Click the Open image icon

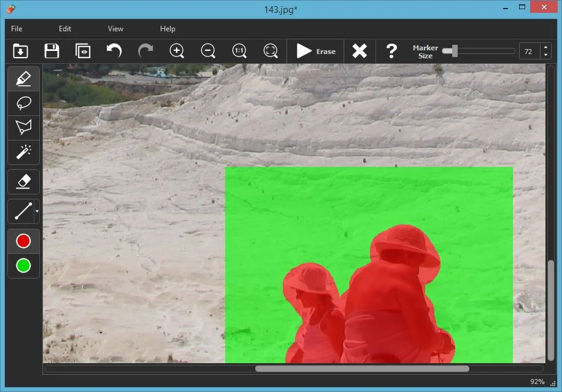click(x=21, y=51)
